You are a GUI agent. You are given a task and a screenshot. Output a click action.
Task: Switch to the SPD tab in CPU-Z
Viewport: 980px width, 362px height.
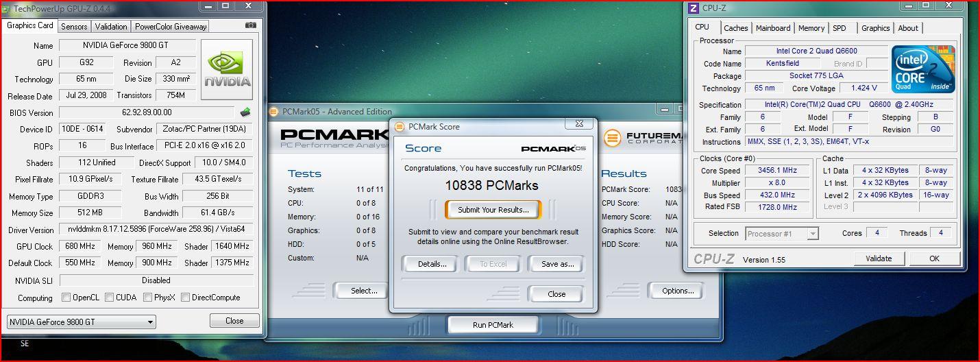840,28
